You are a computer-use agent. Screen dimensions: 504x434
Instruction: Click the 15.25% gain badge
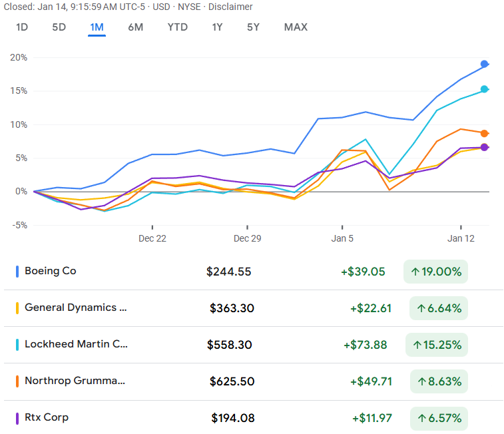pos(437,345)
